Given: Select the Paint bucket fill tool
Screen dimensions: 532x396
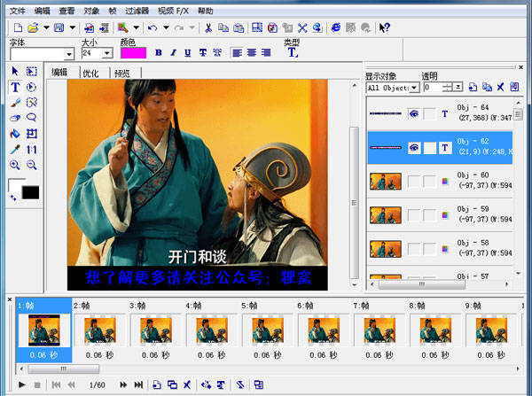Looking at the screenshot, I should point(15,134).
